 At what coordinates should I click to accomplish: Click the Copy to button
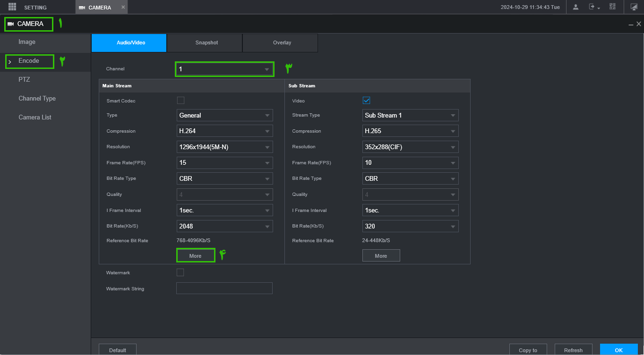pyautogui.click(x=528, y=350)
